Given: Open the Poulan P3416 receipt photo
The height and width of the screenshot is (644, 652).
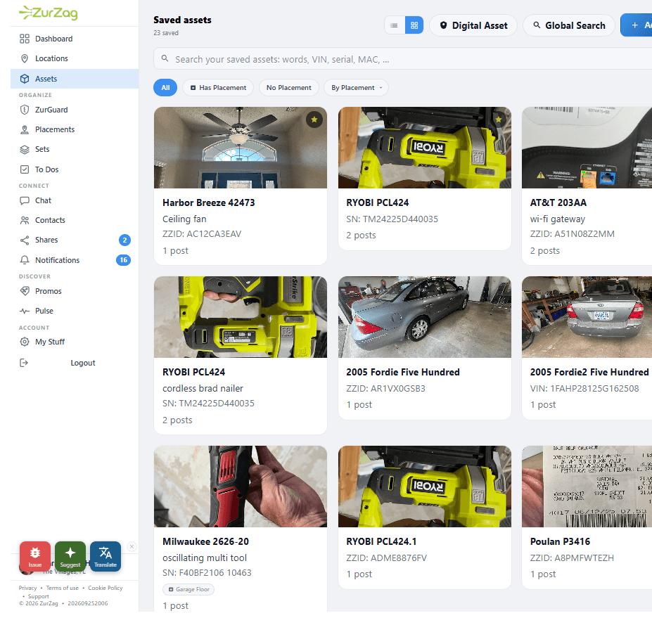Looking at the screenshot, I should (587, 487).
